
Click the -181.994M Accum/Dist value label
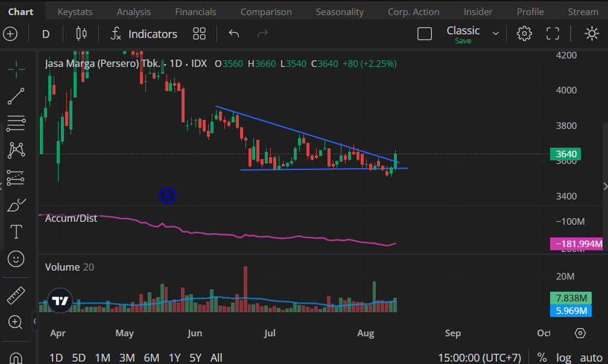point(577,244)
